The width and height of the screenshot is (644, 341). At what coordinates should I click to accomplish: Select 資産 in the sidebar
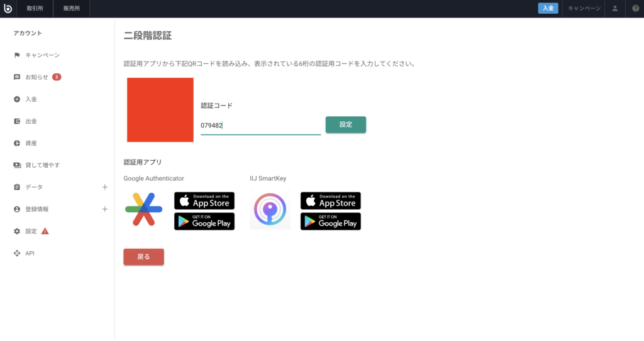point(31,143)
